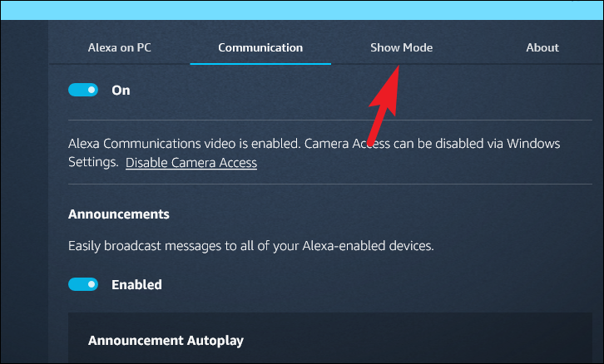Click the Enabled label beside the switch
The image size is (604, 364).
click(x=136, y=285)
